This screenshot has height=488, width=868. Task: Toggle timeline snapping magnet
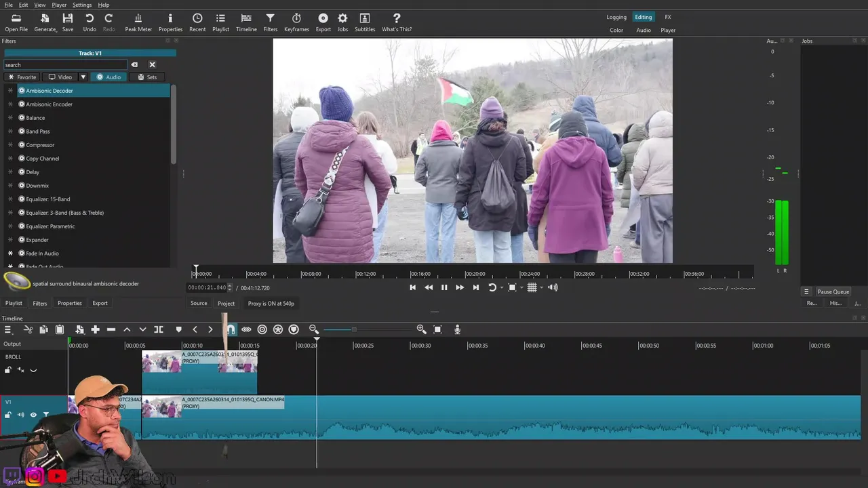pos(231,329)
